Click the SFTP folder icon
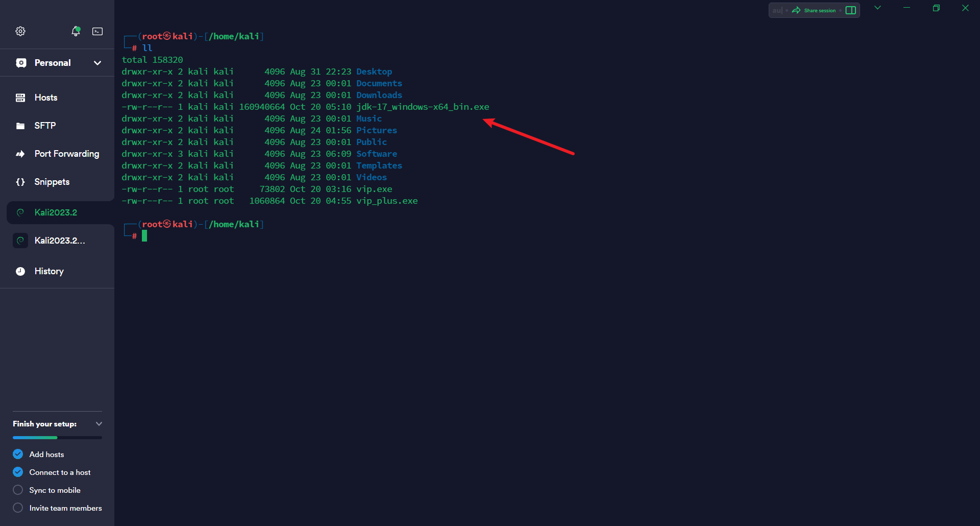 [x=20, y=126]
